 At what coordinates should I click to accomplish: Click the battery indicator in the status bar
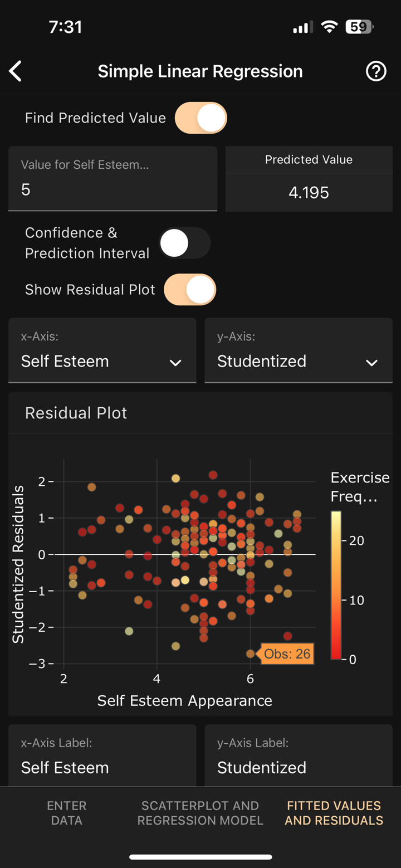(x=359, y=26)
